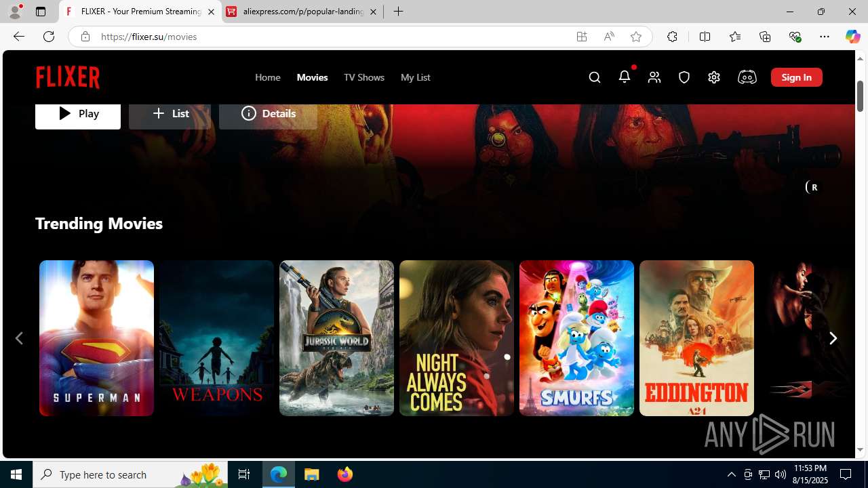Viewport: 868px width, 488px height.
Task: Open the Action Center notifications
Action: [846, 474]
